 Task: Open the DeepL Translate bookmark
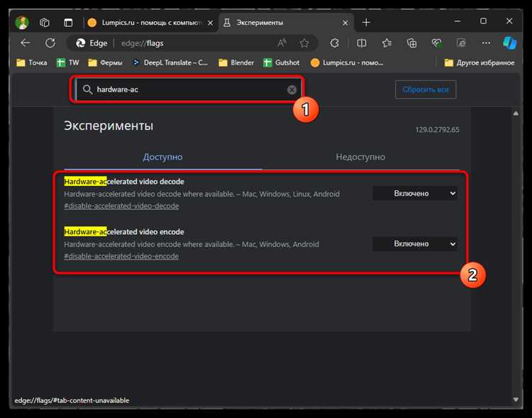tap(170, 63)
